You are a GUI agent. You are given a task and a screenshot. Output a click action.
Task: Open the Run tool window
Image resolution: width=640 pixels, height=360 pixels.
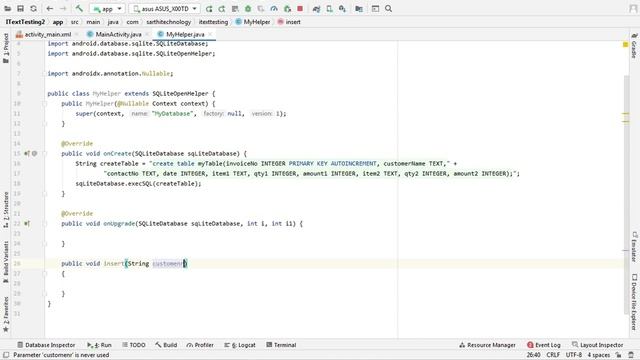[x=99, y=345]
